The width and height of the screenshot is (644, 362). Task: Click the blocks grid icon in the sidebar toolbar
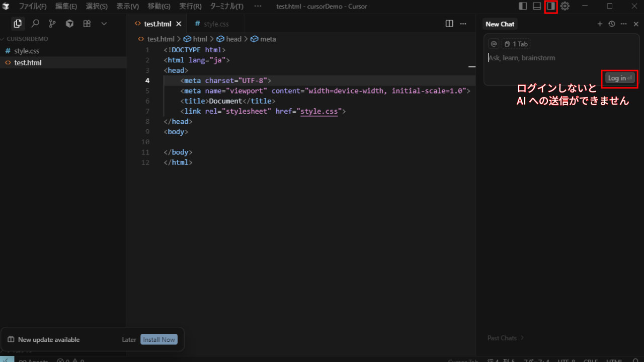click(x=87, y=24)
